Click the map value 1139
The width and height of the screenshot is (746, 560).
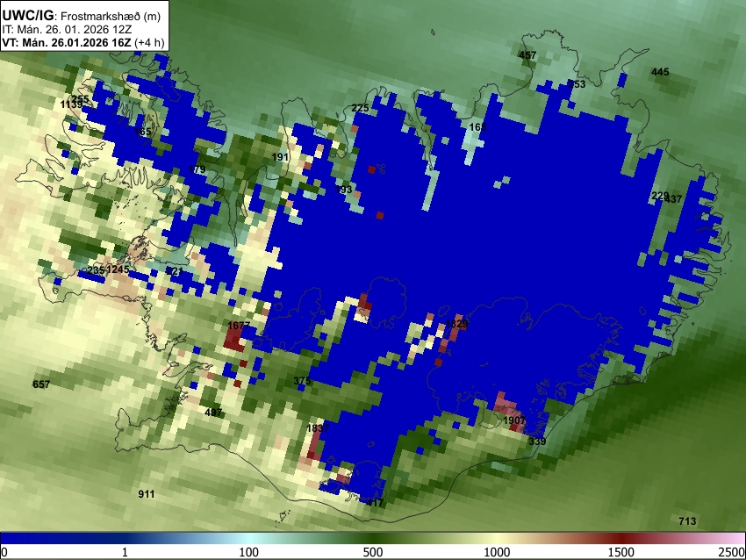point(71,104)
